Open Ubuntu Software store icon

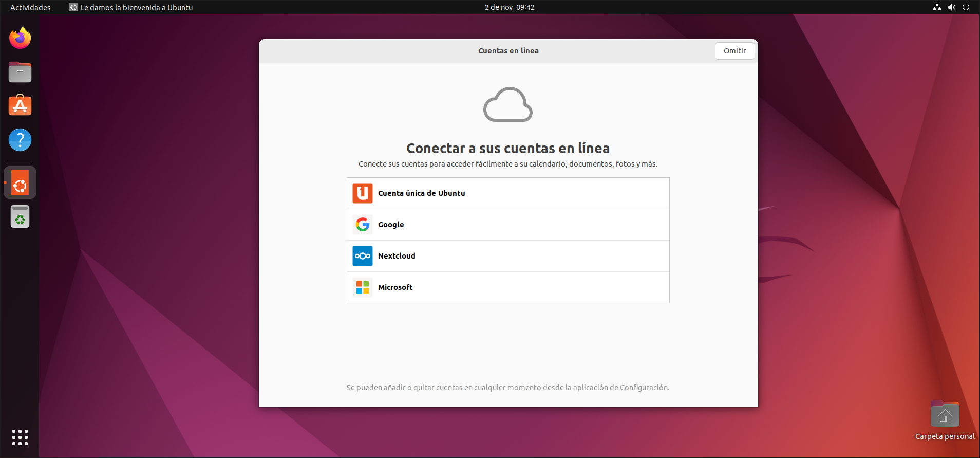click(x=20, y=106)
